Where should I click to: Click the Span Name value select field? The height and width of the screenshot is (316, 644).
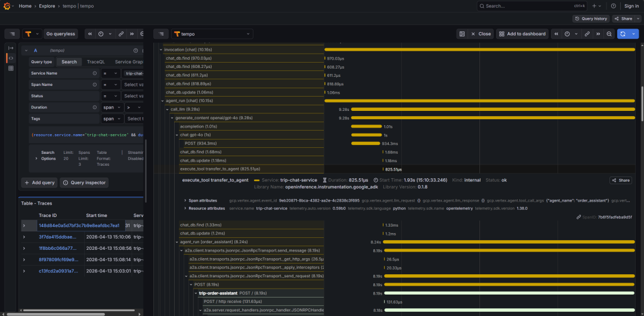tap(132, 85)
